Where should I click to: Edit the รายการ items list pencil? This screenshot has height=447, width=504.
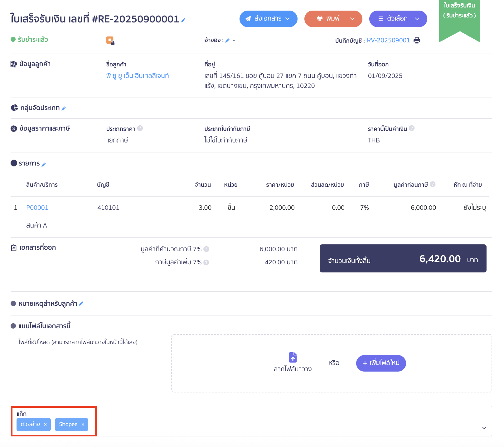tap(44, 164)
